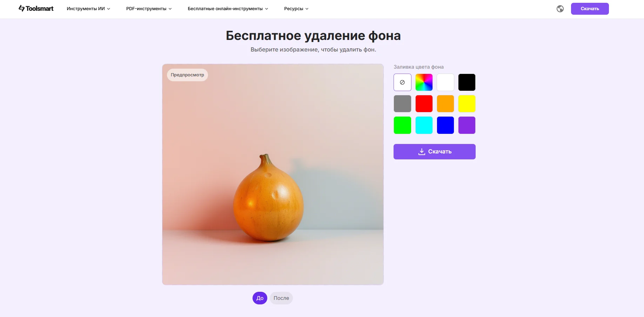The image size is (644, 317).
Task: Pick the gray background swatch
Action: pyautogui.click(x=402, y=104)
